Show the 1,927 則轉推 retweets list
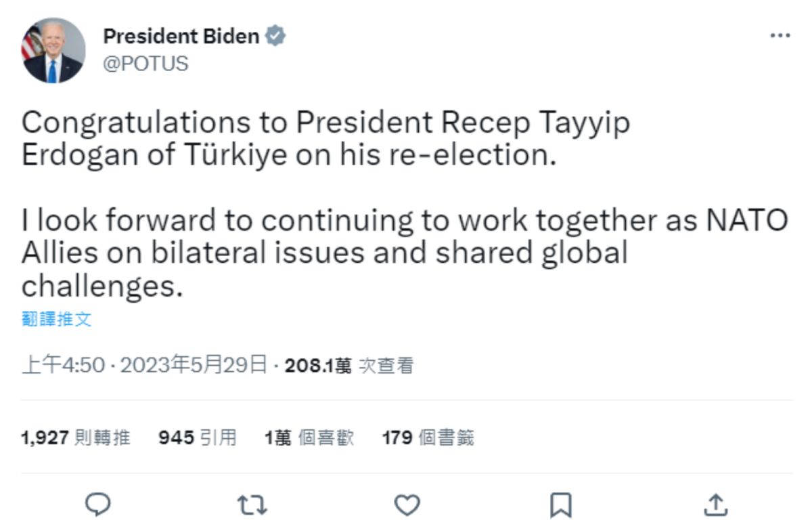 coord(76,438)
